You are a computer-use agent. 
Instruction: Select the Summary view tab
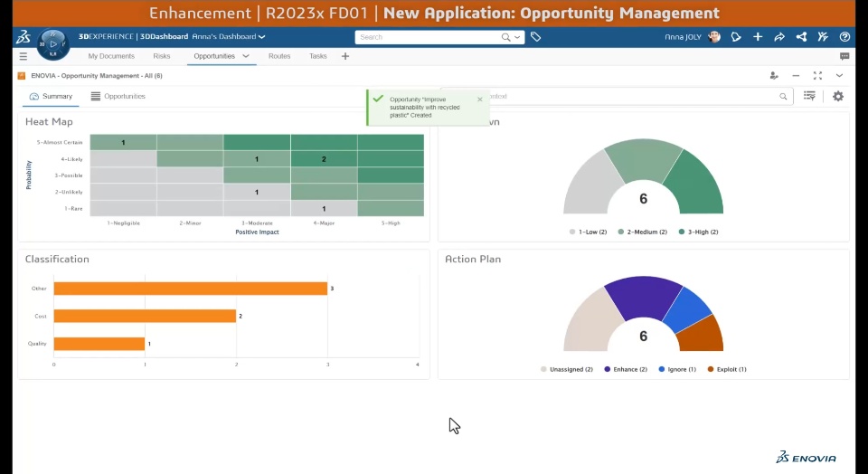51,96
